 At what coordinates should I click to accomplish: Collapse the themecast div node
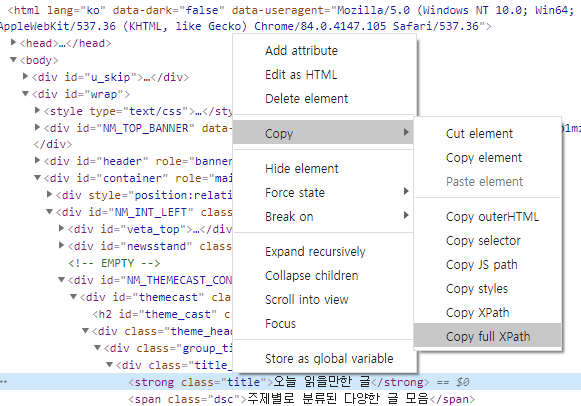pyautogui.click(x=73, y=296)
